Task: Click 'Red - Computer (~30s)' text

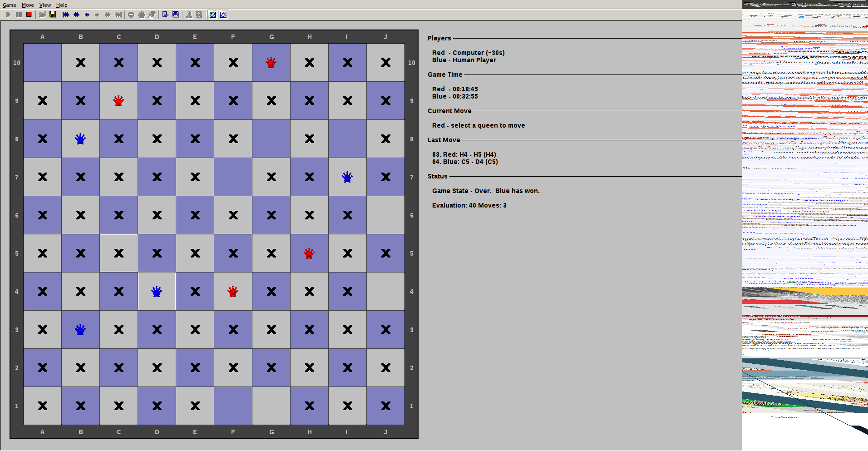Action: click(468, 53)
